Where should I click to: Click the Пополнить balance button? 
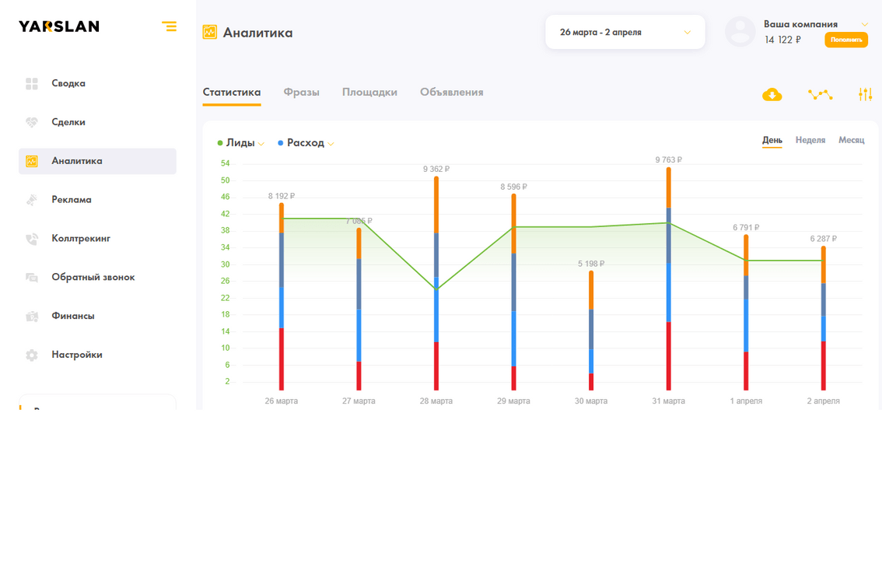845,40
